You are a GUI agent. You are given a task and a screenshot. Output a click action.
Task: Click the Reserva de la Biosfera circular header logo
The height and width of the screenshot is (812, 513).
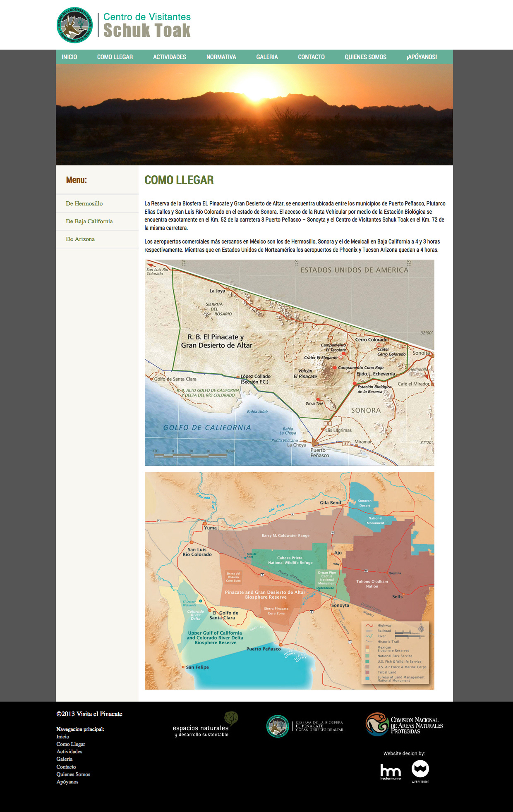74,25
